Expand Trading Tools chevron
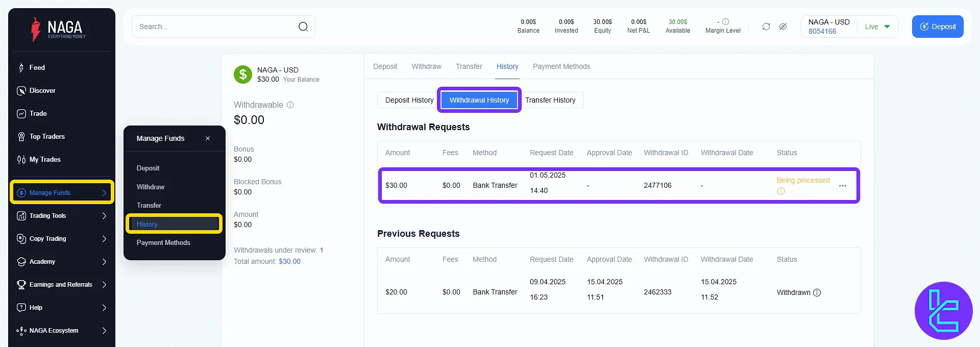This screenshot has width=980, height=347. 104,215
